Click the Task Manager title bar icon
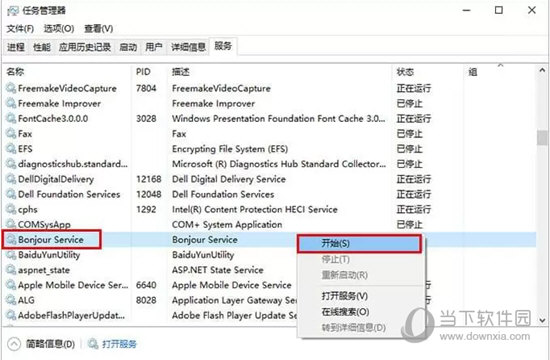 (13, 11)
